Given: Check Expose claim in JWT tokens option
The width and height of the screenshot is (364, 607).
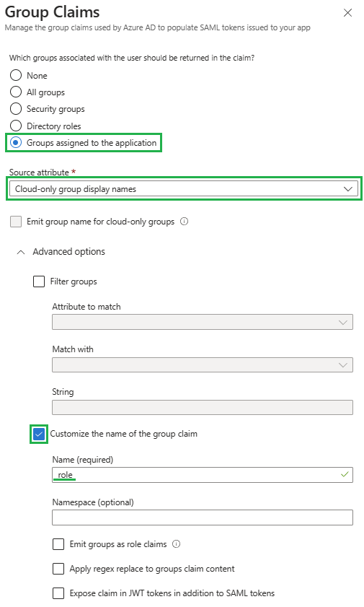Looking at the screenshot, I should pos(58,593).
